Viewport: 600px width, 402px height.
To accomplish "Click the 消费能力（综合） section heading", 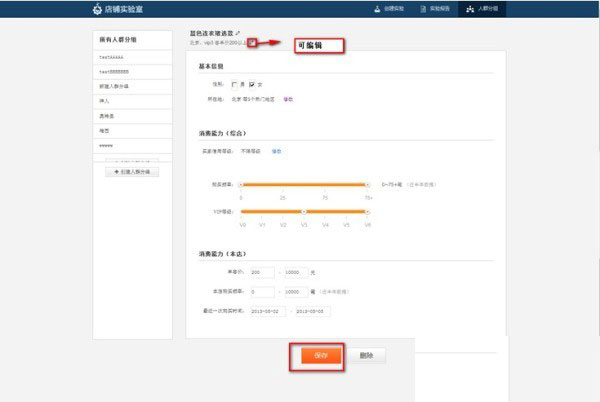I will coord(222,133).
